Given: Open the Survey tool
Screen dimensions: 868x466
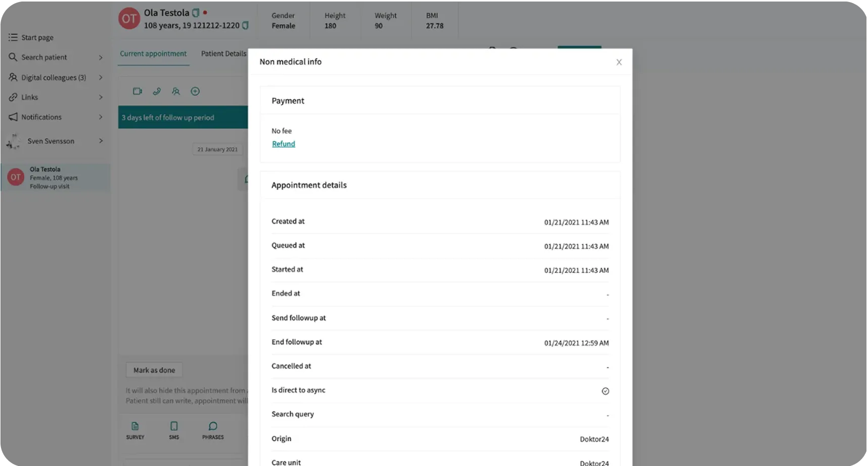Looking at the screenshot, I should pos(135,430).
